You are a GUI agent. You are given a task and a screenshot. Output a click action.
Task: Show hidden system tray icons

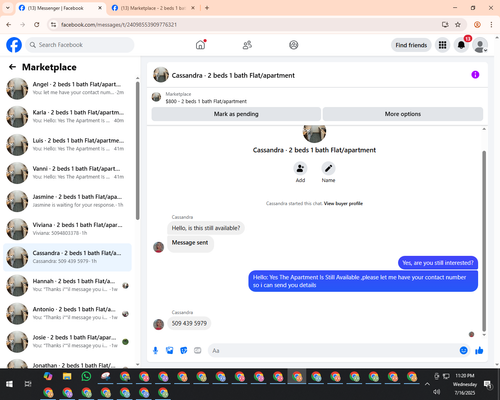[427, 384]
